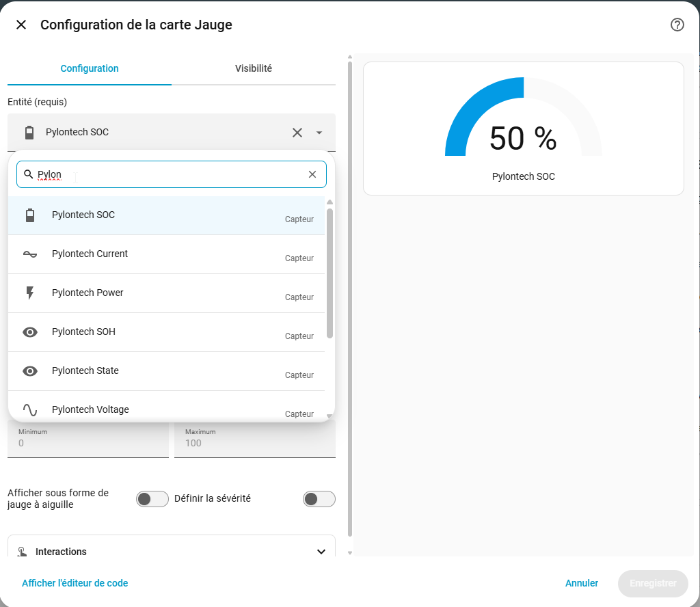700x607 pixels.
Task: Click the Enregistrer button
Action: (653, 583)
